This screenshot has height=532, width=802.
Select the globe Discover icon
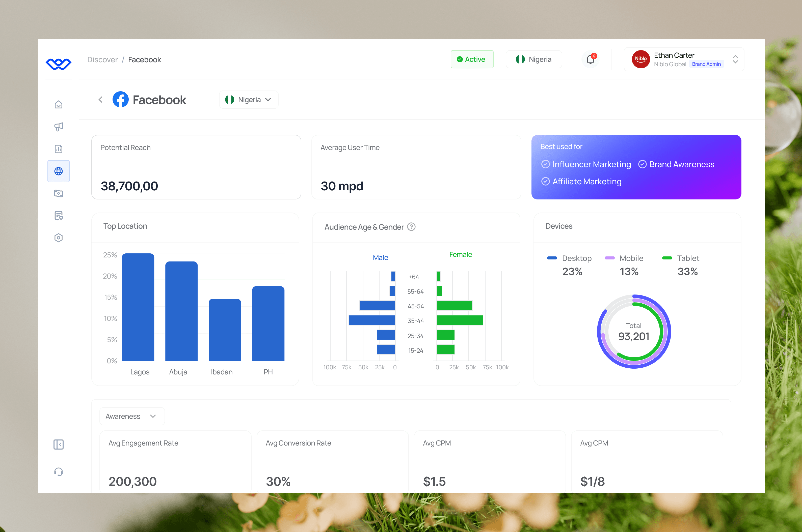point(58,171)
